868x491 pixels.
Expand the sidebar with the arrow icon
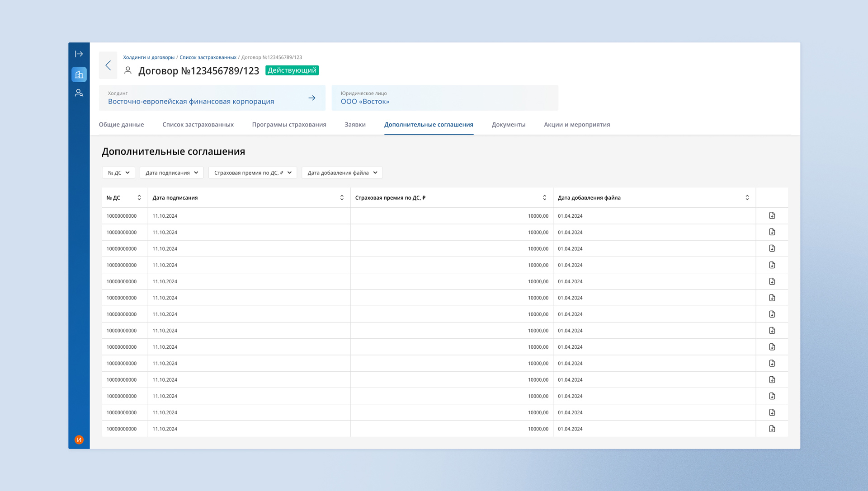click(79, 54)
